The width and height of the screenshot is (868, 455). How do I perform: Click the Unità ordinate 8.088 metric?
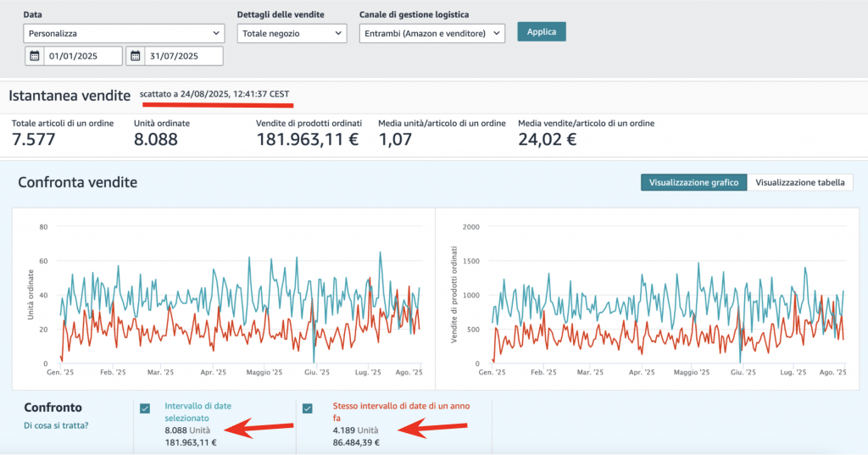(156, 139)
